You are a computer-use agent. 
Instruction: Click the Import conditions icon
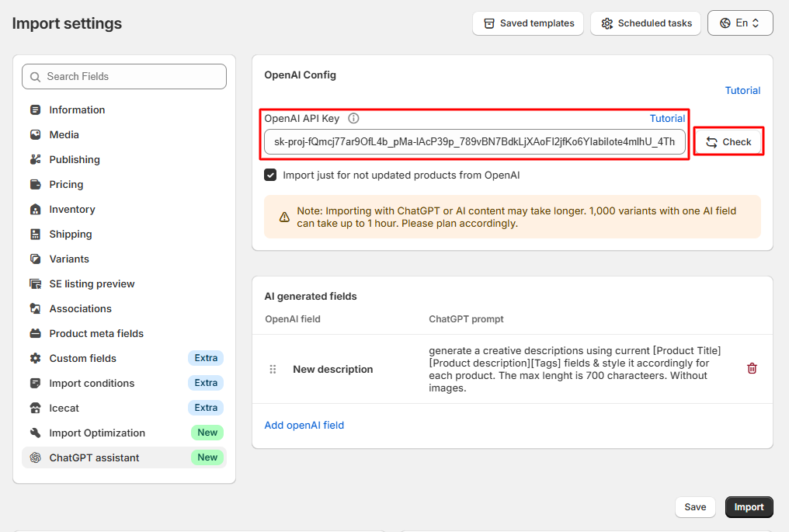[35, 383]
